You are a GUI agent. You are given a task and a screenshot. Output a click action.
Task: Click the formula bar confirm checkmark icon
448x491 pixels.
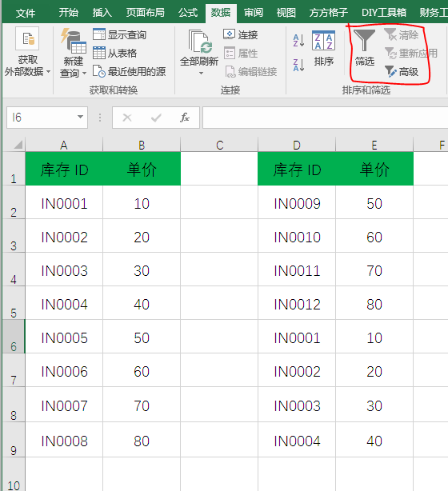coord(156,118)
